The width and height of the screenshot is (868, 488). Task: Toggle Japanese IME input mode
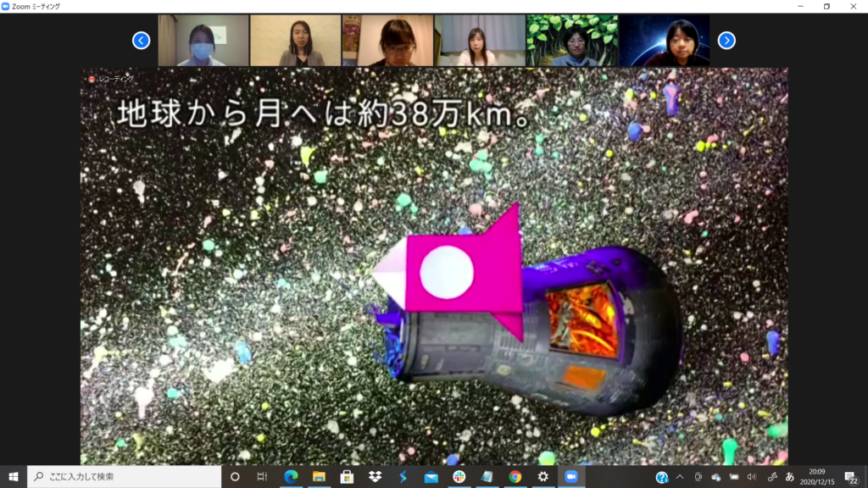pos(790,476)
